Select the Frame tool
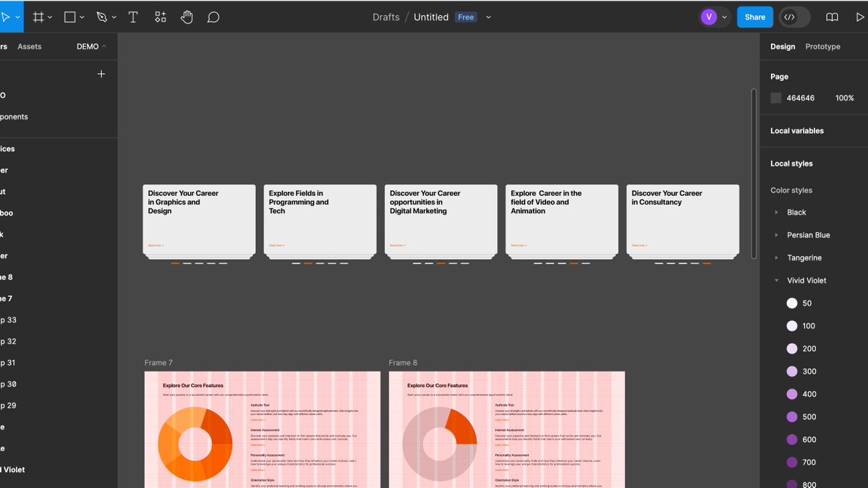The width and height of the screenshot is (868, 488). pyautogui.click(x=38, y=17)
